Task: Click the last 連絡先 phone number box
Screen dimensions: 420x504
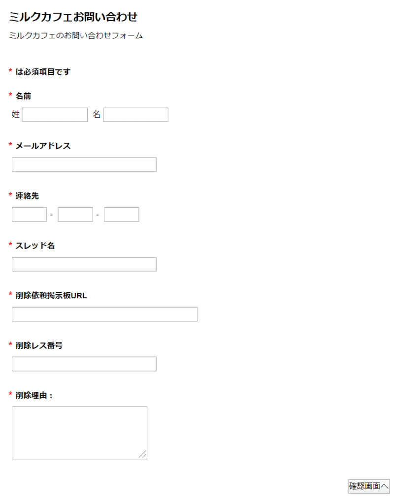Action: coord(121,215)
